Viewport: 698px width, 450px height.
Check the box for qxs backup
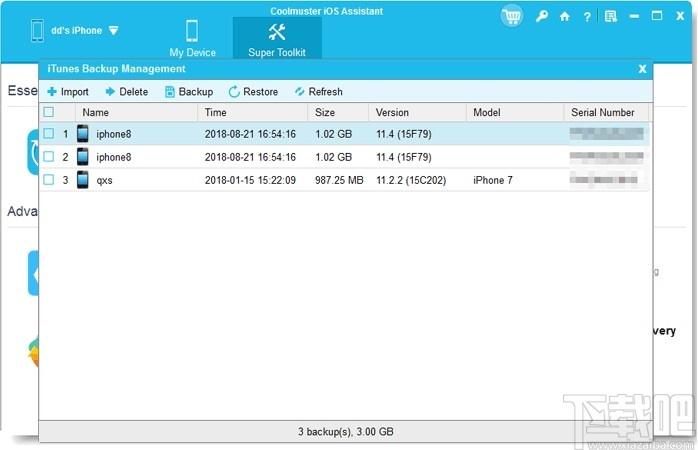click(49, 180)
